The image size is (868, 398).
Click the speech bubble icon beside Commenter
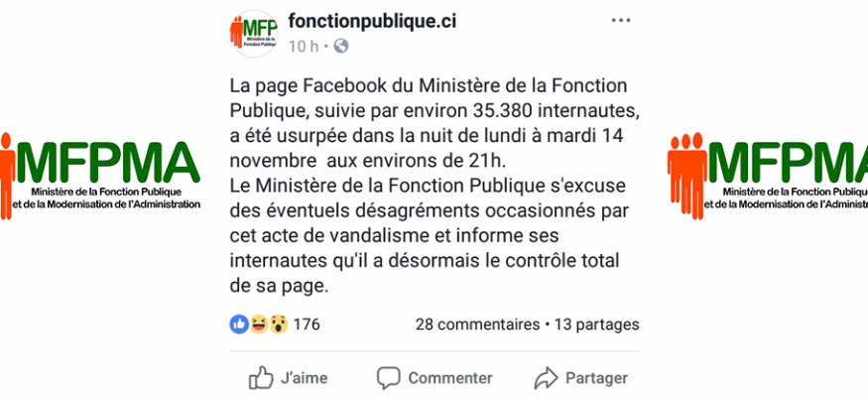point(389,378)
